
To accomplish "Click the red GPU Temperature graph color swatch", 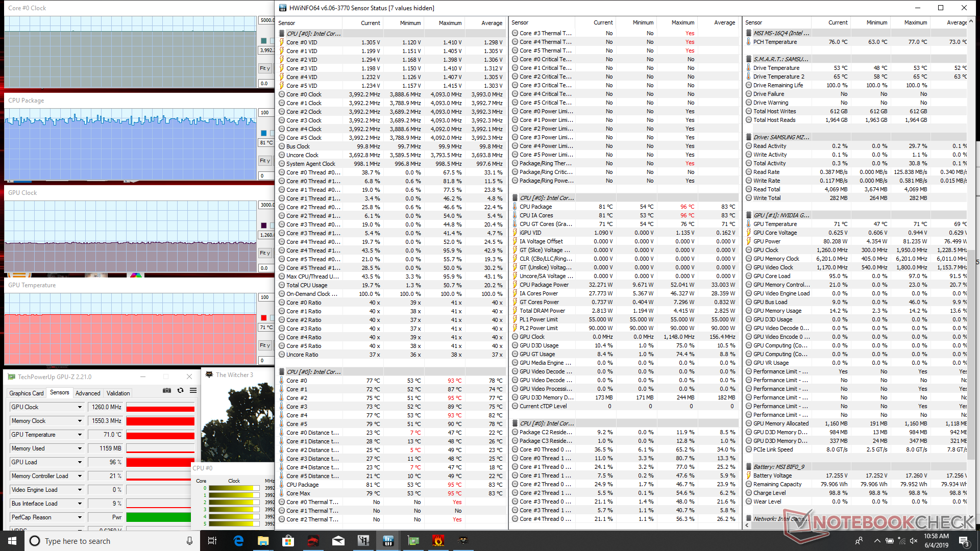I will point(264,318).
